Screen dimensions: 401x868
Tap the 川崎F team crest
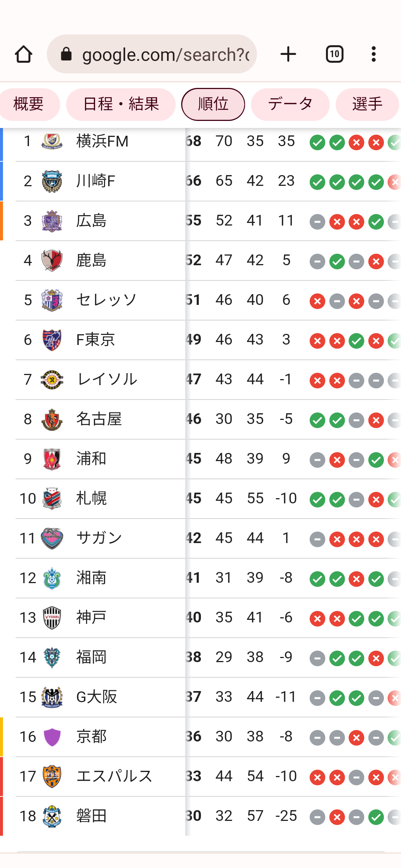(52, 181)
